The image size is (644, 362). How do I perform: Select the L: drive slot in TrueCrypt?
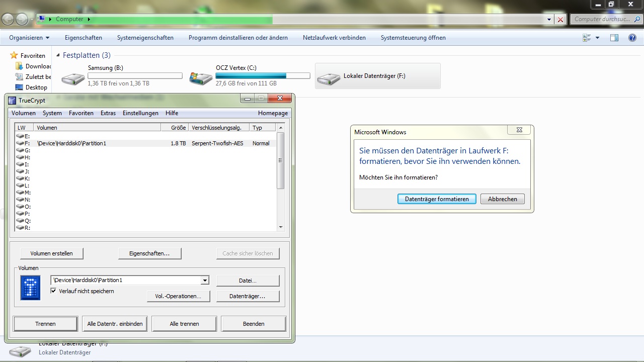[x=146, y=186]
